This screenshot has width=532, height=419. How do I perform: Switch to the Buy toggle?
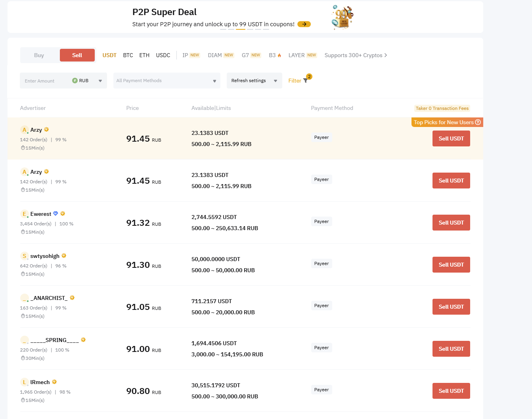pyautogui.click(x=39, y=56)
